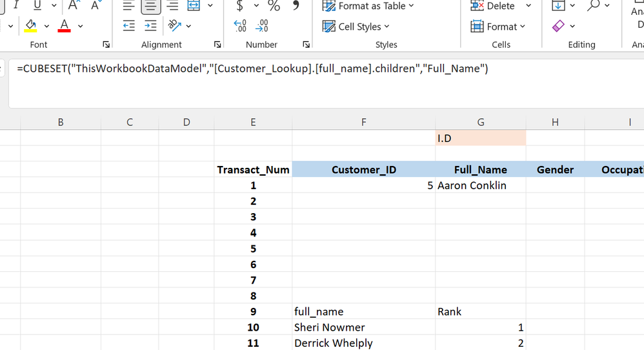Click Merge & Center icon

pos(194,5)
